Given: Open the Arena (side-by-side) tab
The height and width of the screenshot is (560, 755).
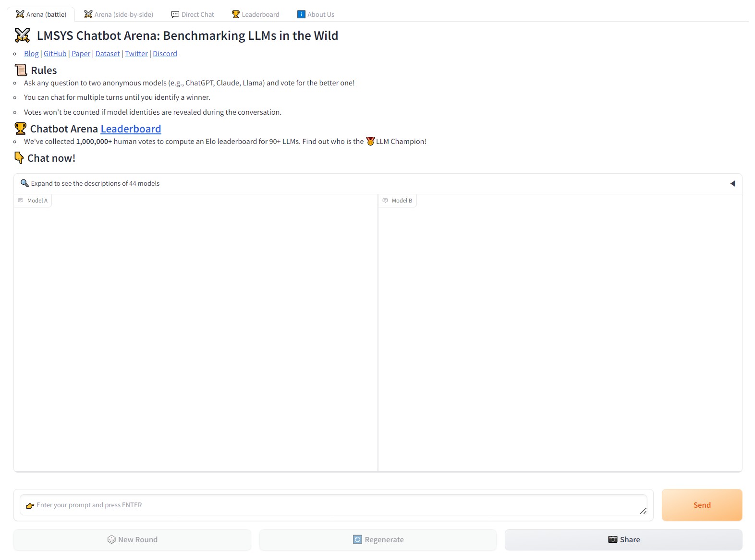Looking at the screenshot, I should point(119,14).
